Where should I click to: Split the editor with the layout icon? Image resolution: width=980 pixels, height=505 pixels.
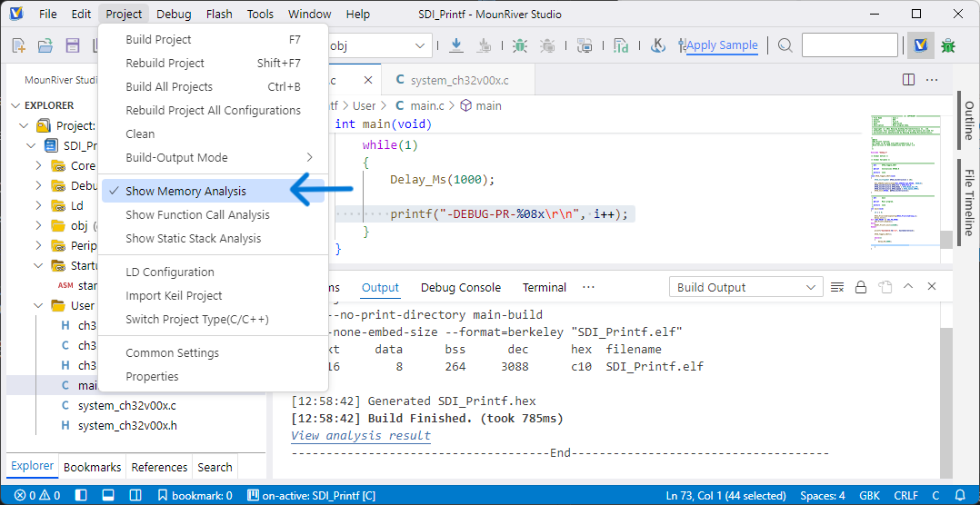(909, 80)
